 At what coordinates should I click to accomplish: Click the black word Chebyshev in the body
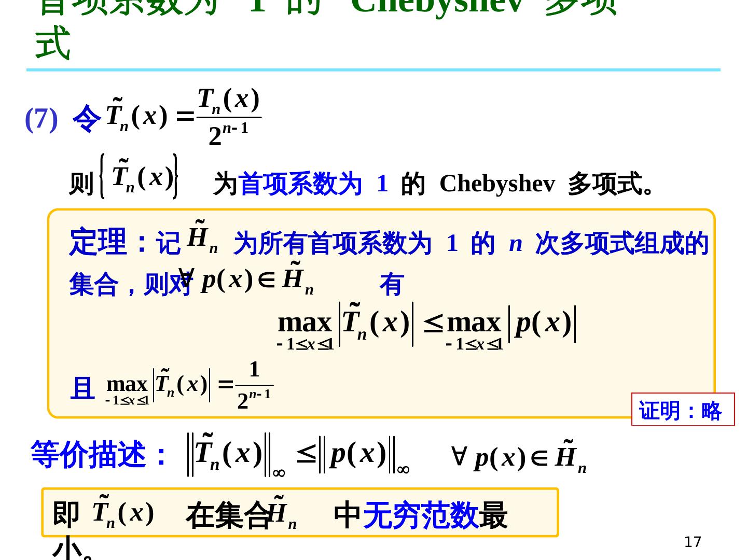[496, 184]
